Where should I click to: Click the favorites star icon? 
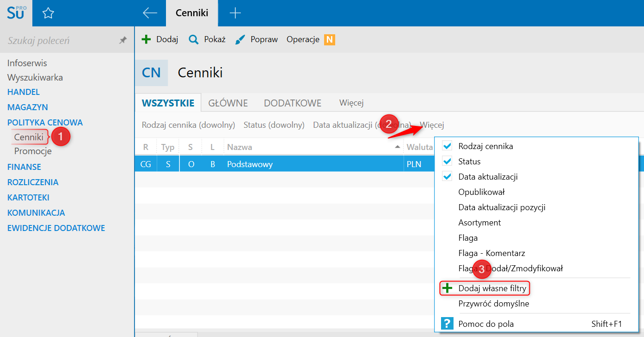coord(48,13)
